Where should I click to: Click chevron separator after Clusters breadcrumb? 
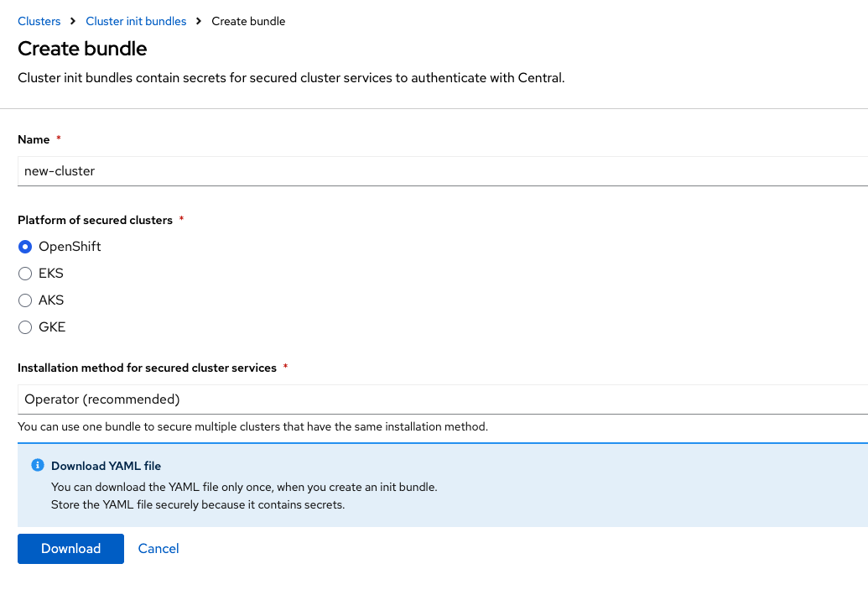tap(72, 21)
